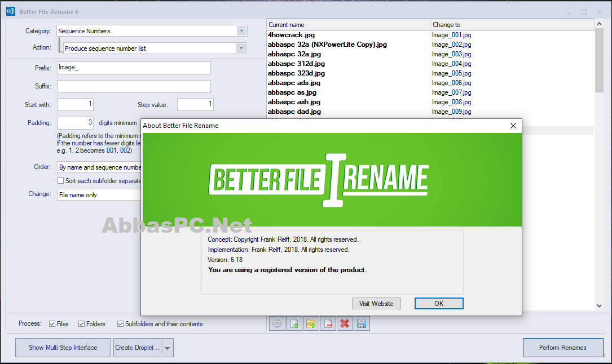Click the add files icon
Screen dimensions: 612x364
point(294,323)
